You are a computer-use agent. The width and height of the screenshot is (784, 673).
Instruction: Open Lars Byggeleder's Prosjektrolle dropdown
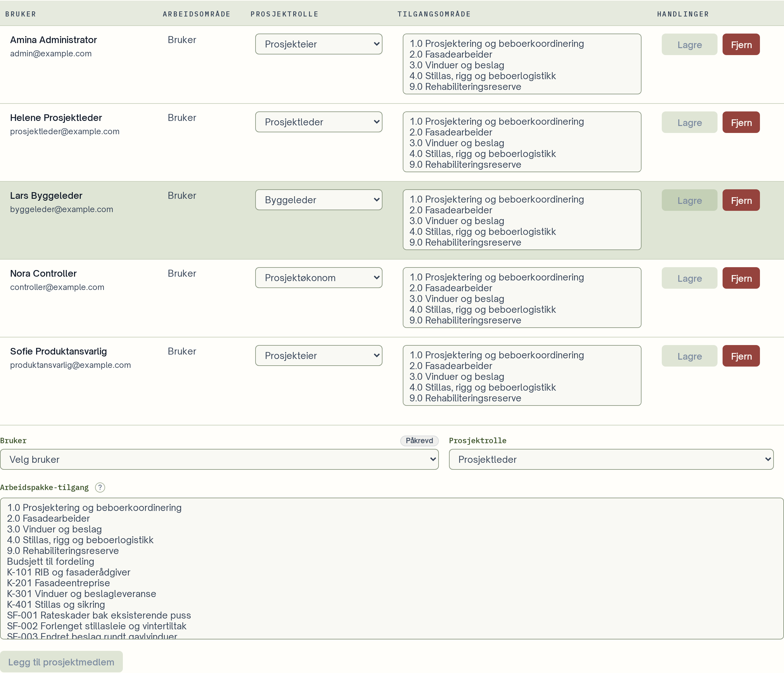[319, 200]
